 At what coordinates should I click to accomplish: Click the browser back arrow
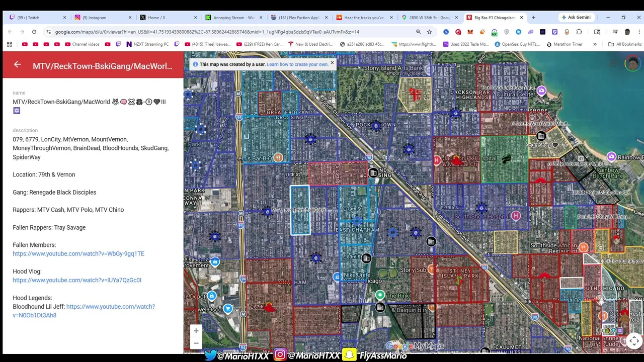coord(10,32)
